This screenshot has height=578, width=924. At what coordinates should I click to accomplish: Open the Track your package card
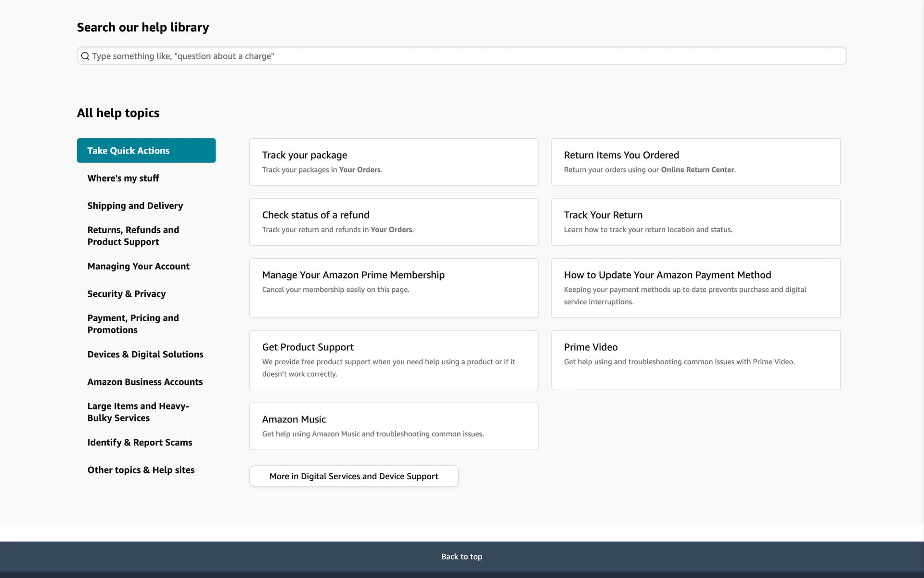click(x=393, y=162)
